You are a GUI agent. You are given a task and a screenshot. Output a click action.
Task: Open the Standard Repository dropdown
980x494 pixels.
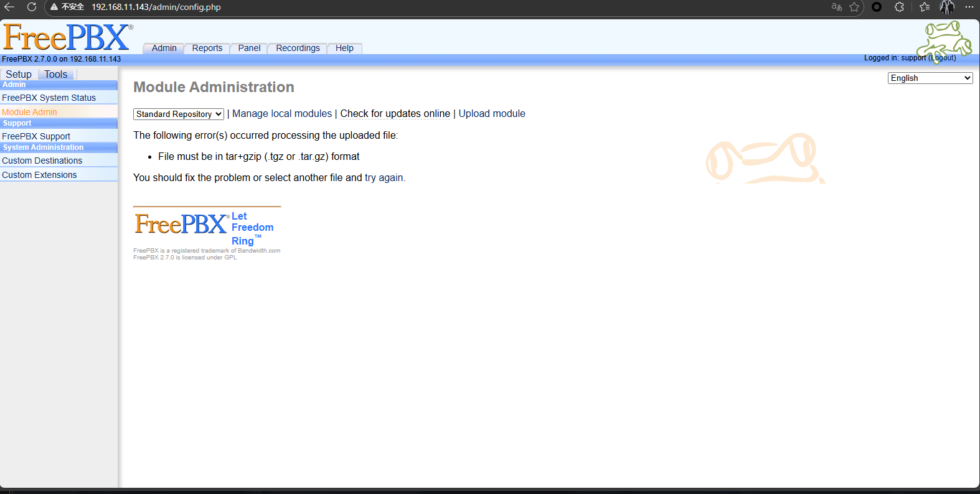click(179, 114)
